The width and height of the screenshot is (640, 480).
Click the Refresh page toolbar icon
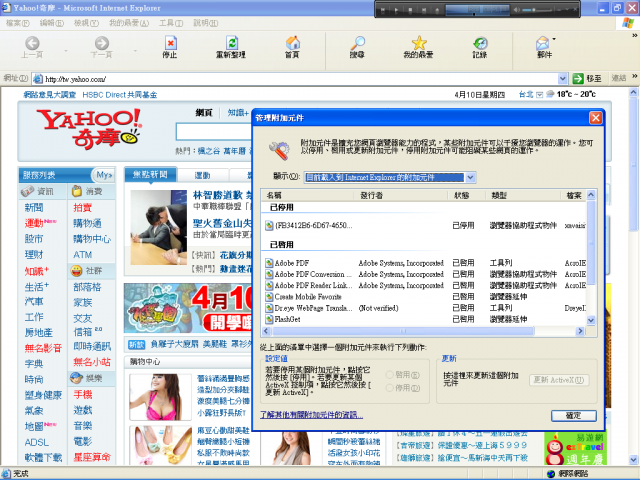231,42
